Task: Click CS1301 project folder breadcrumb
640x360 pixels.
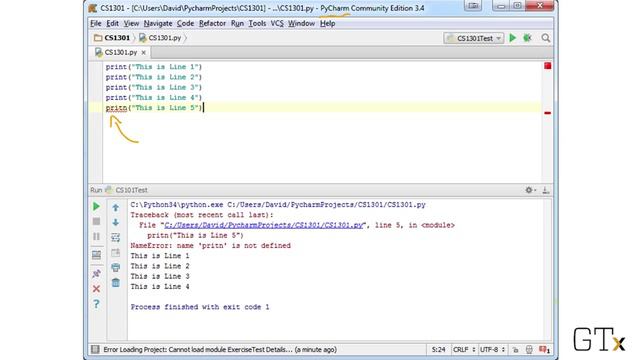Action: 112,38
